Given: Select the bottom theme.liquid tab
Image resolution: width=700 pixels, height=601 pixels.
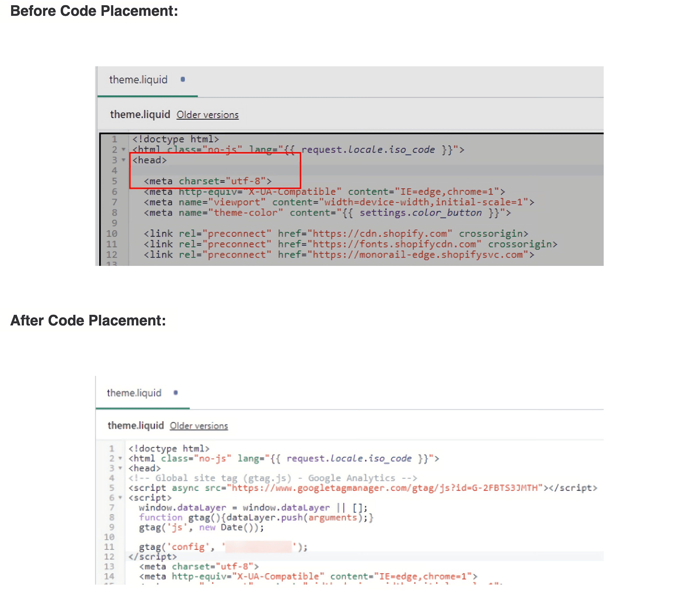Looking at the screenshot, I should 134,393.
